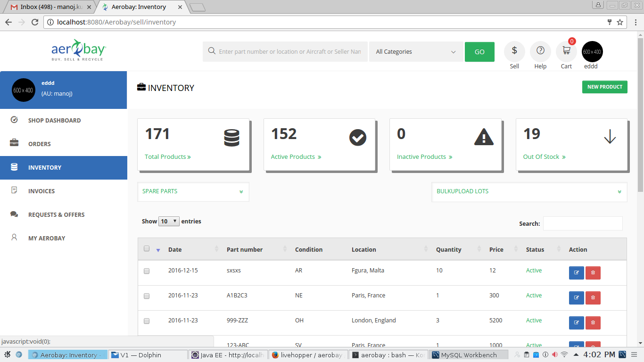Expand the Spare Parts panel

193,191
